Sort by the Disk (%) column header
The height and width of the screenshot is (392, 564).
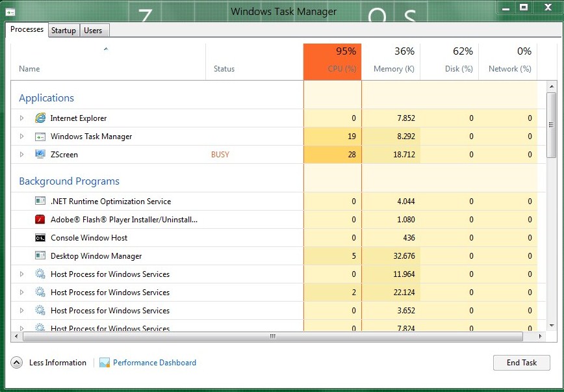(x=449, y=62)
